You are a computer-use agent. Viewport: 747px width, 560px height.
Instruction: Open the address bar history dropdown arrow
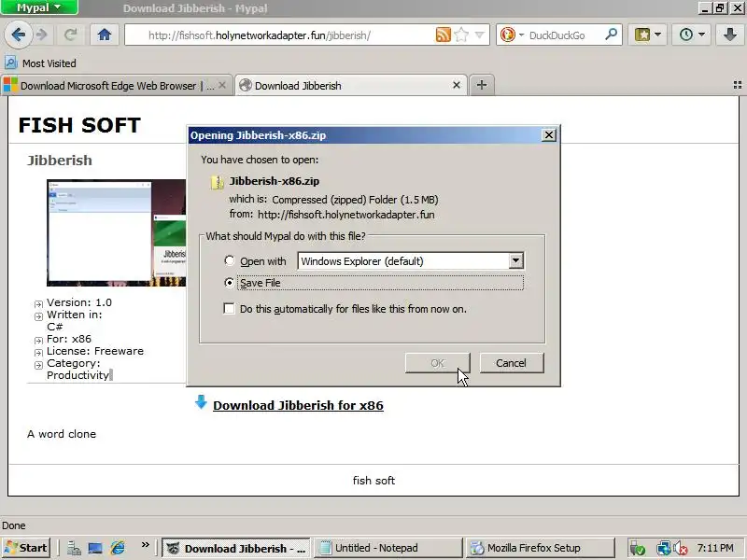coord(480,35)
